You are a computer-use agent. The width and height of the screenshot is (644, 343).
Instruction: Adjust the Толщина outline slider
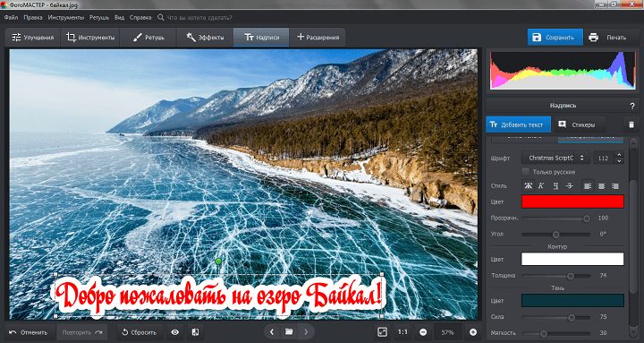(x=555, y=276)
